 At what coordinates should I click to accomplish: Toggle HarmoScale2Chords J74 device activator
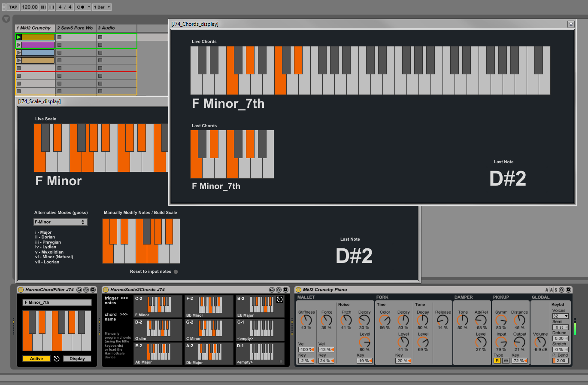click(106, 290)
